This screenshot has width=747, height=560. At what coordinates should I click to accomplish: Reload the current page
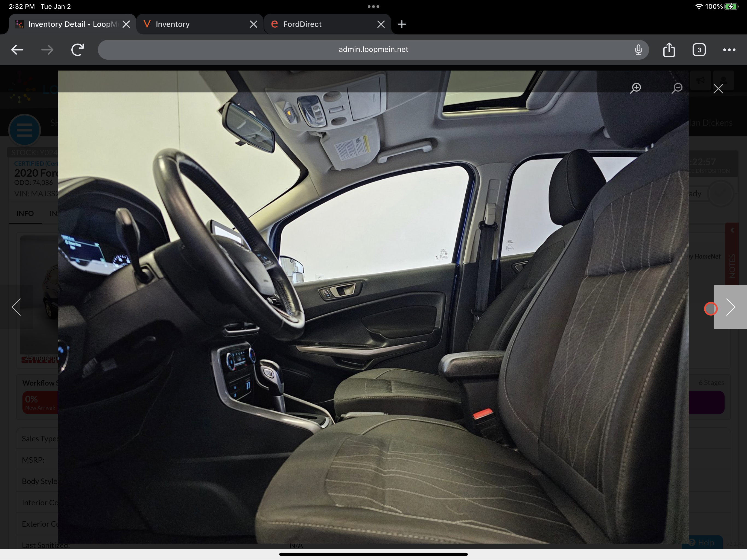click(77, 50)
